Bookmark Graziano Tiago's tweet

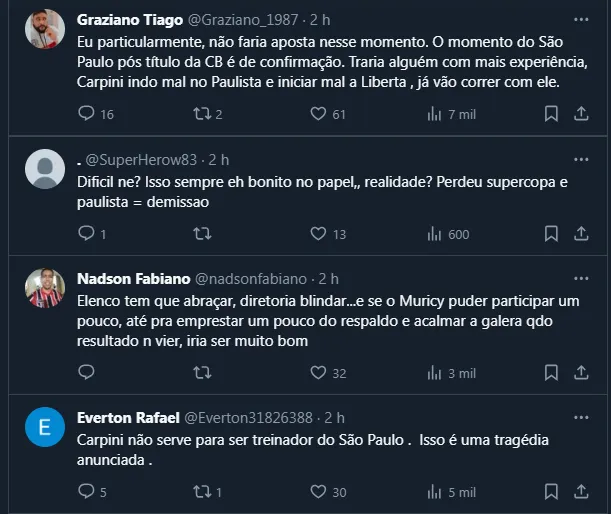[x=551, y=114]
